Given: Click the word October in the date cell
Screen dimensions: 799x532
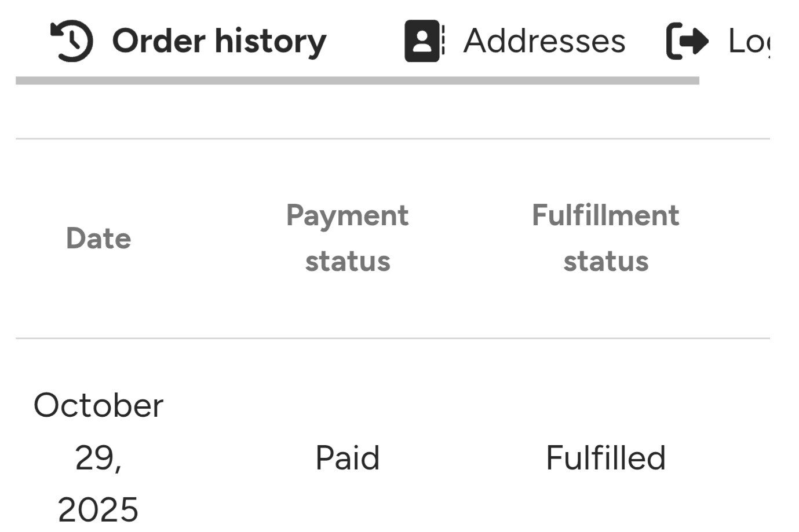Looking at the screenshot, I should 98,405.
